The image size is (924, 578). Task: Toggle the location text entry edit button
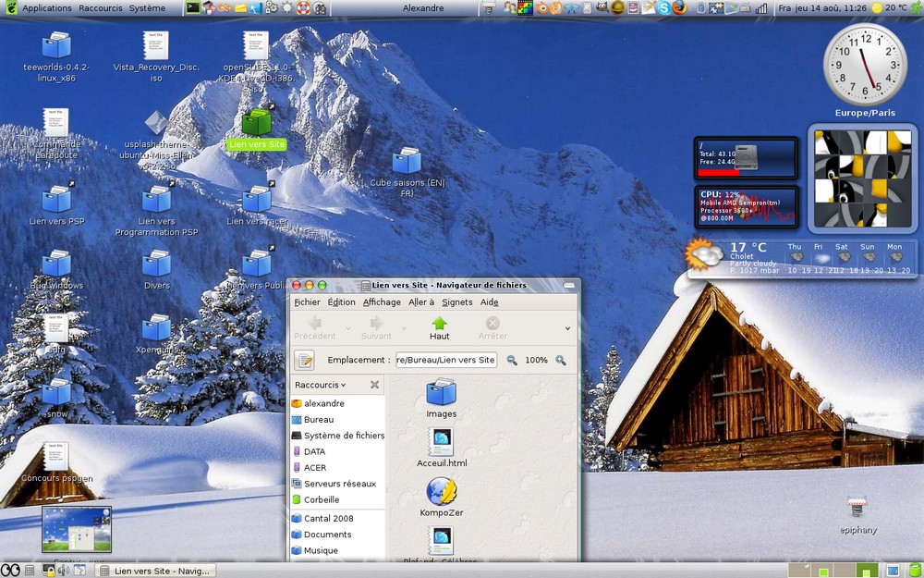click(x=304, y=360)
